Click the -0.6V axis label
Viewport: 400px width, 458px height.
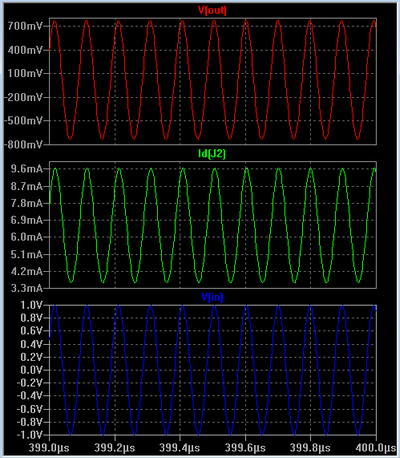tap(30, 409)
